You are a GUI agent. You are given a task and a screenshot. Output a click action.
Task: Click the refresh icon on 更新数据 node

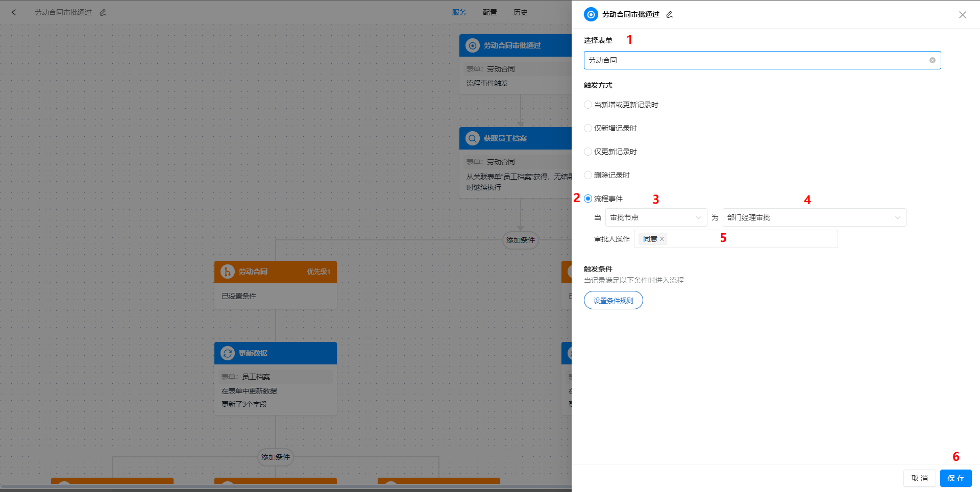tap(227, 353)
